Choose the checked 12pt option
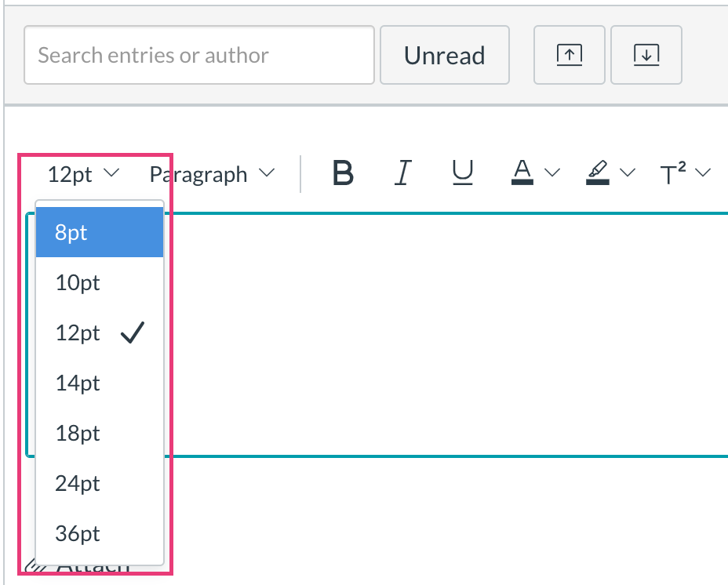Screen dimensions: 728x585 coord(100,332)
